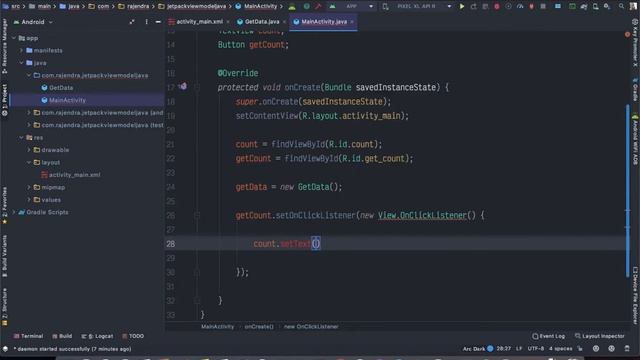Open the TODO tool window

[x=133, y=336]
